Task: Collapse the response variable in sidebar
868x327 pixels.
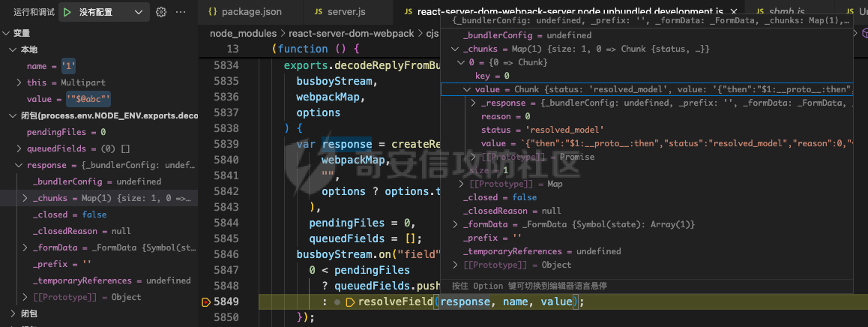Action: point(19,165)
